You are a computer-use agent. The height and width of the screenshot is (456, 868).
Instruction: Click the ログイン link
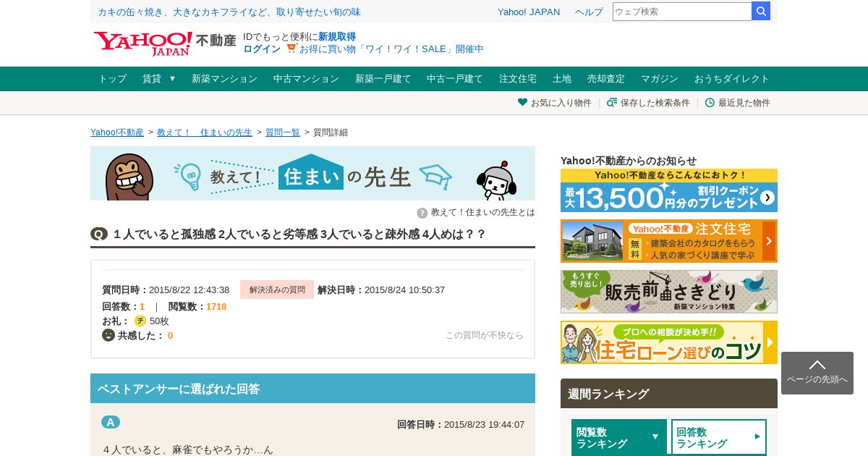(x=262, y=48)
